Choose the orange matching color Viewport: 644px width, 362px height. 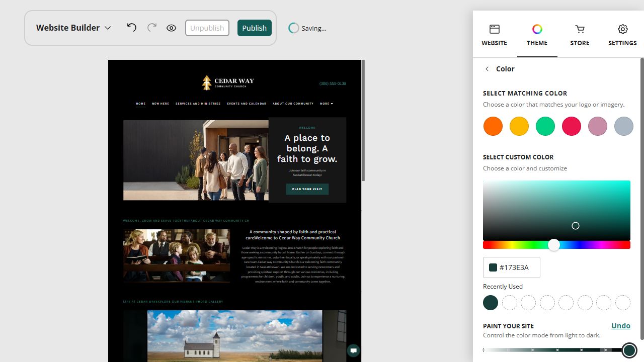[493, 126]
